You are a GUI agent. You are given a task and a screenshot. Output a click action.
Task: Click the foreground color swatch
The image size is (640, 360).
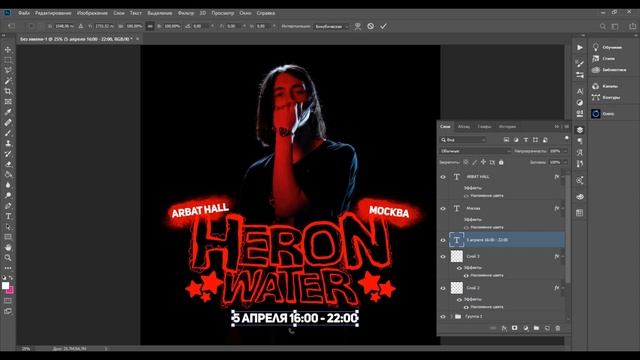pos(5,286)
